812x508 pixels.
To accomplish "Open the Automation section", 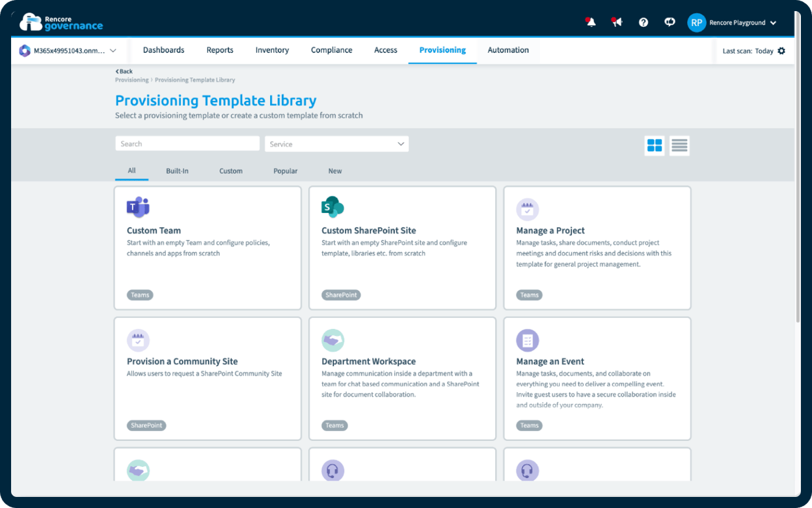I will pyautogui.click(x=508, y=49).
